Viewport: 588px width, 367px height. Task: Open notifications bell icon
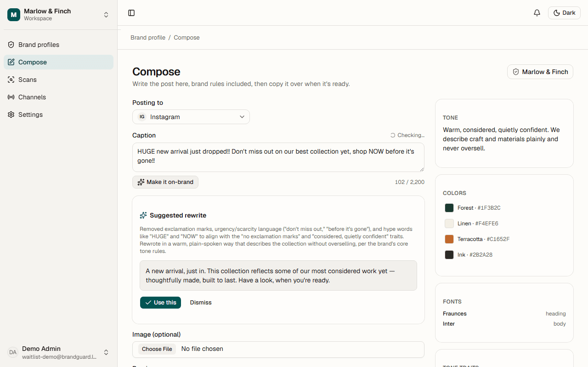coord(537,13)
